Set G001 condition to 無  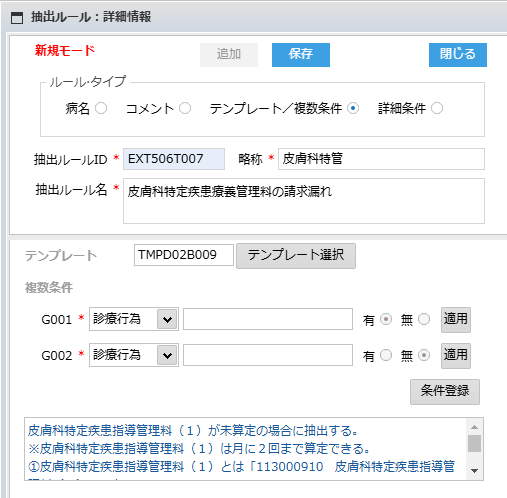pyautogui.click(x=424, y=319)
